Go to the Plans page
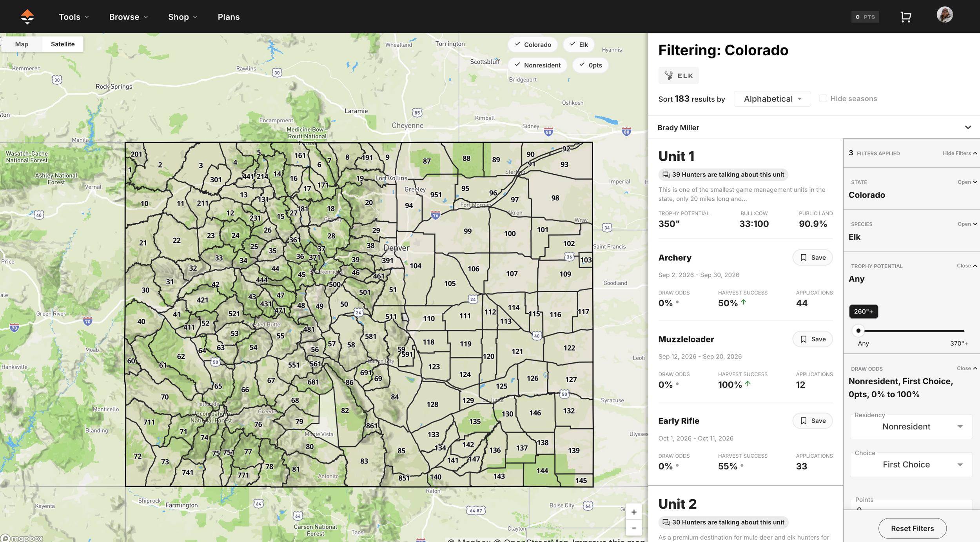980x542 pixels. tap(229, 17)
